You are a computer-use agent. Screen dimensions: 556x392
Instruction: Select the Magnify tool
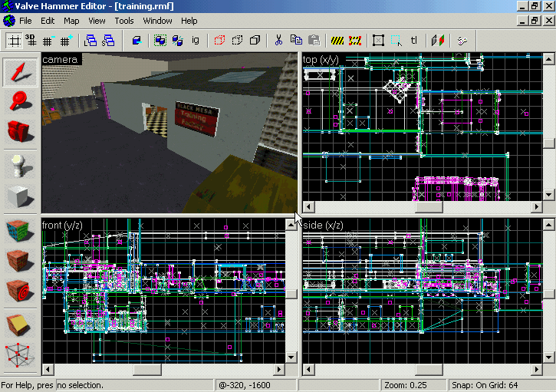tap(20, 101)
